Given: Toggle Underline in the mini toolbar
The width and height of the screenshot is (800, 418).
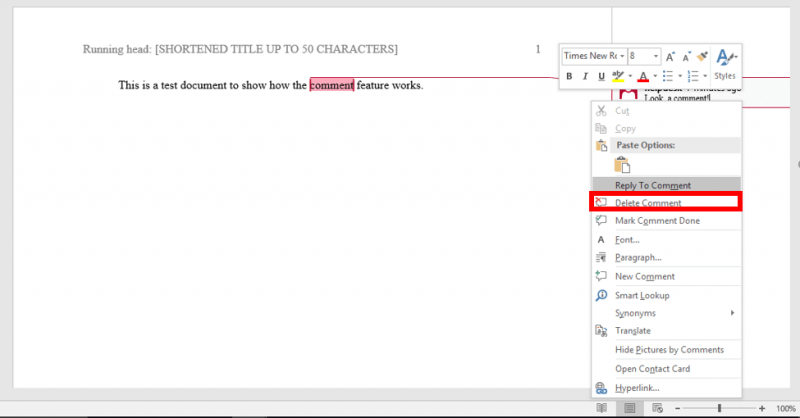Looking at the screenshot, I should click(602, 77).
